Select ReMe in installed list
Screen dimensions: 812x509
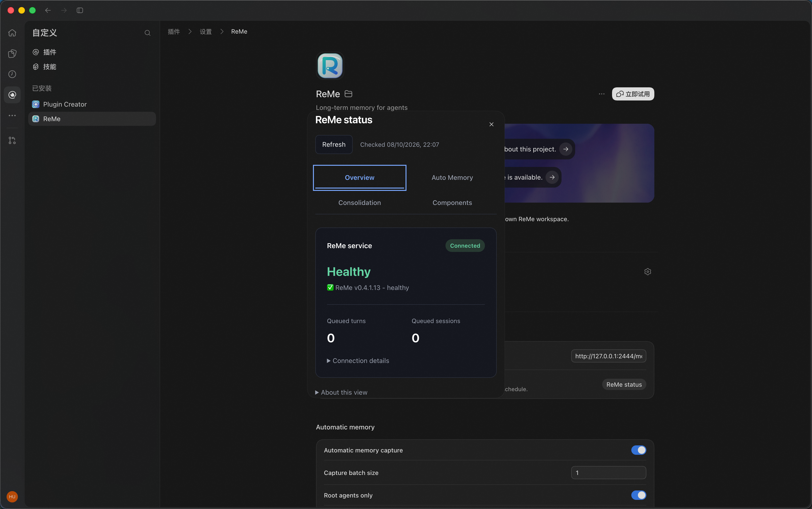tap(92, 119)
